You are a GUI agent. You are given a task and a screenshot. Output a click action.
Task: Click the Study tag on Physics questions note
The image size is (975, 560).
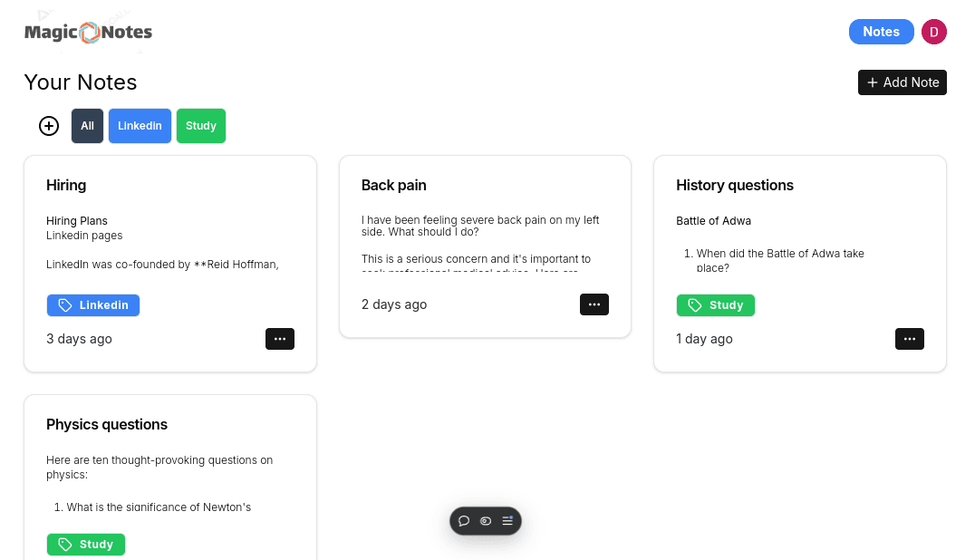pos(86,545)
